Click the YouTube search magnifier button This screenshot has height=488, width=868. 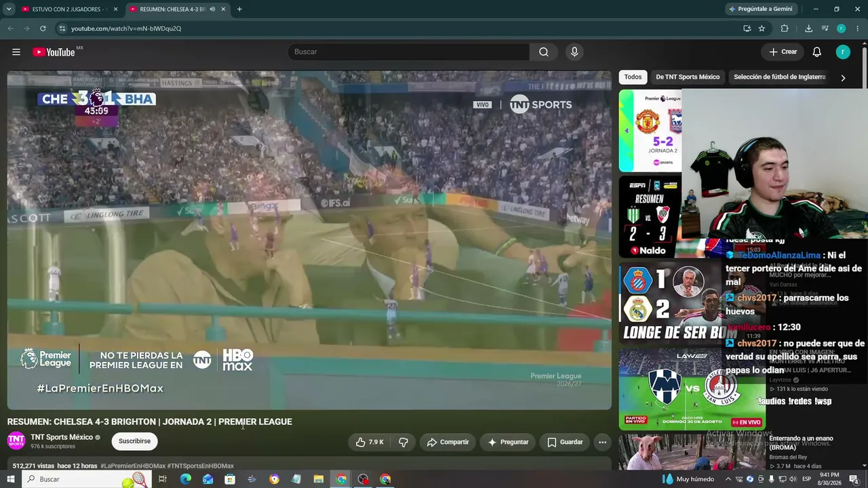(x=543, y=52)
